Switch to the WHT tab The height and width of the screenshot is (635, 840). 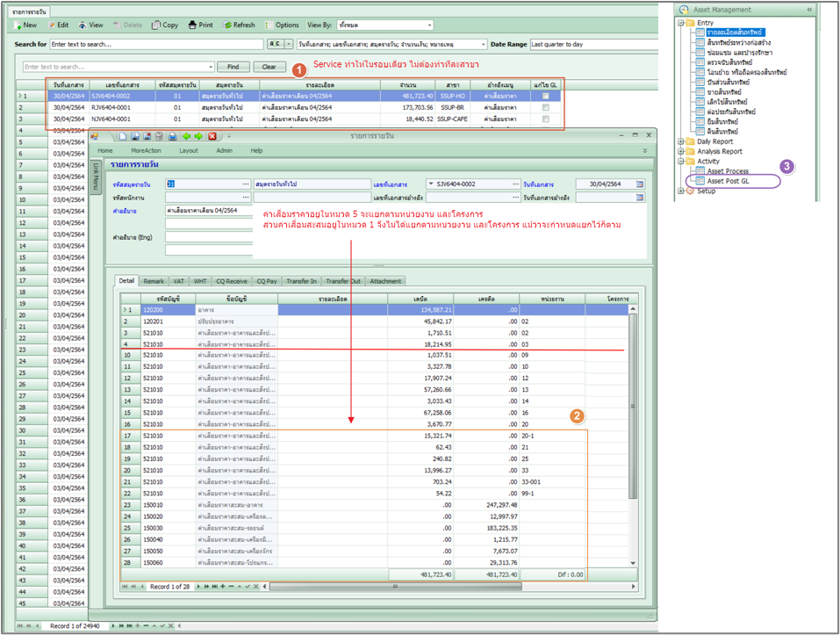tap(199, 281)
